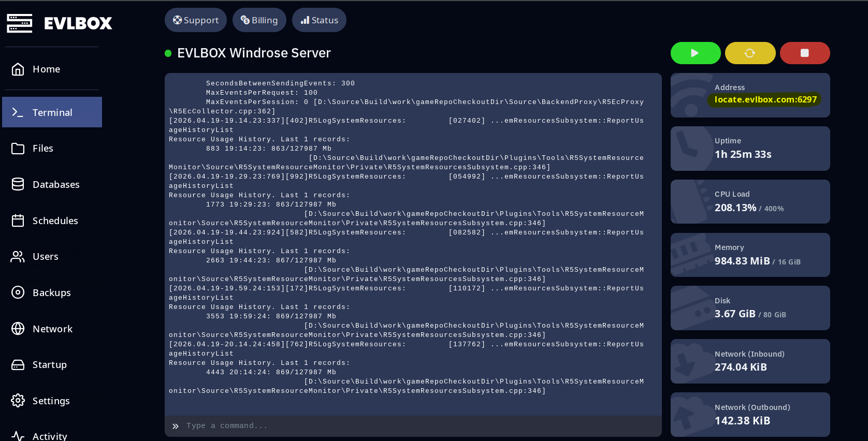Click the Disk value 3.67 GiB
Screen dimensions: 868x441
pyautogui.click(x=735, y=314)
